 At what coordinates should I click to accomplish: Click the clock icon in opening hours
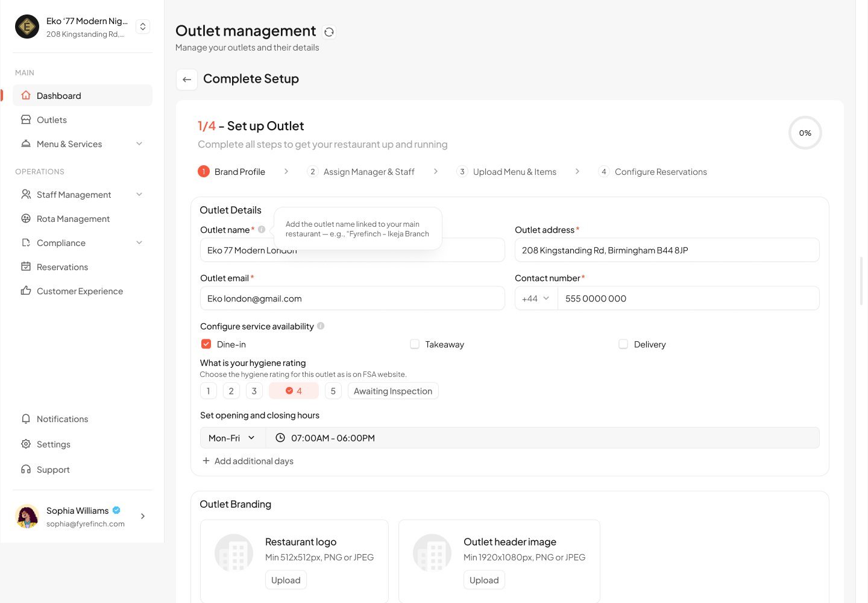click(x=280, y=438)
